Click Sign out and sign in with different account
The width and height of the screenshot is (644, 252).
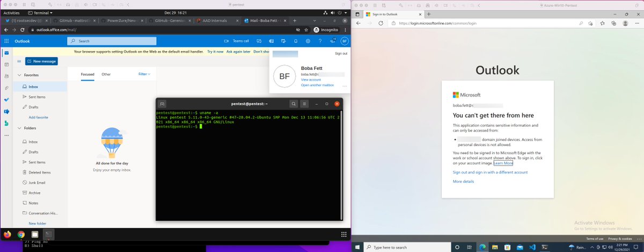pyautogui.click(x=490, y=172)
